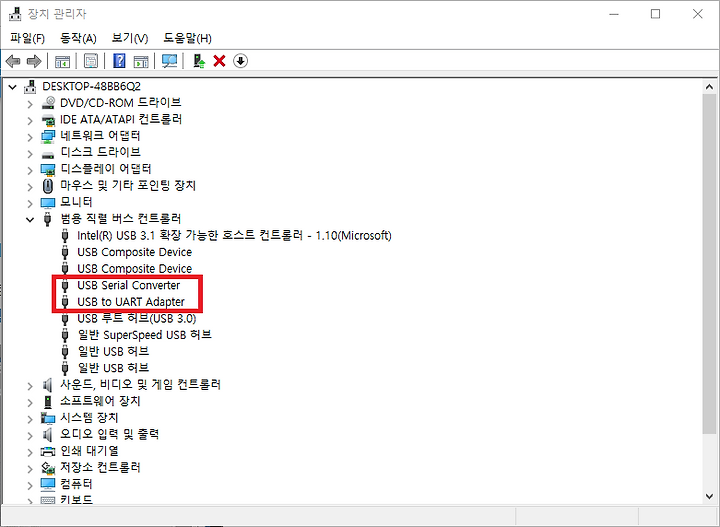The width and height of the screenshot is (720, 527).
Task: Click the Update driver toolbar icon
Action: (x=199, y=61)
